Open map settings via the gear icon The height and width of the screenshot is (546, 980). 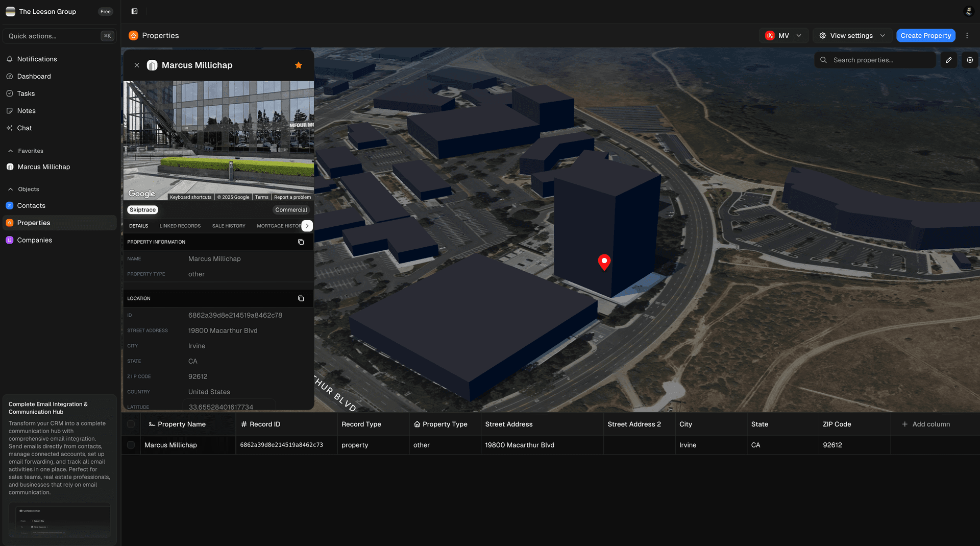(x=969, y=60)
